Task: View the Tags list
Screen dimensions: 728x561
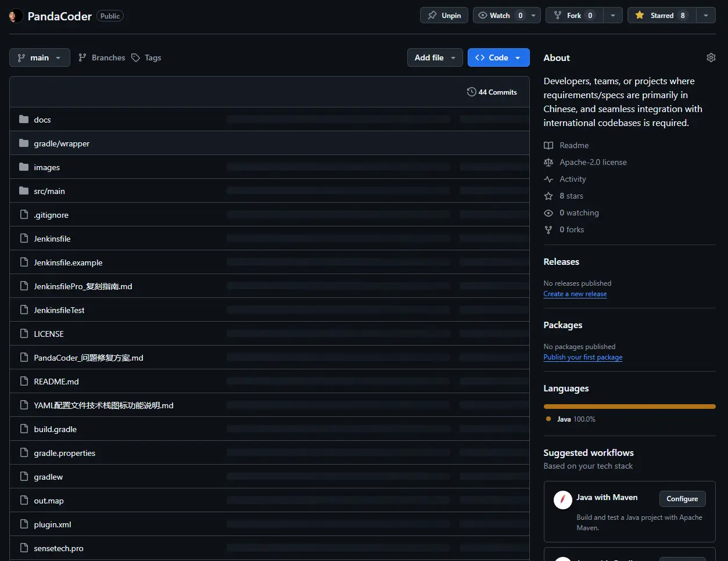Action: click(146, 57)
